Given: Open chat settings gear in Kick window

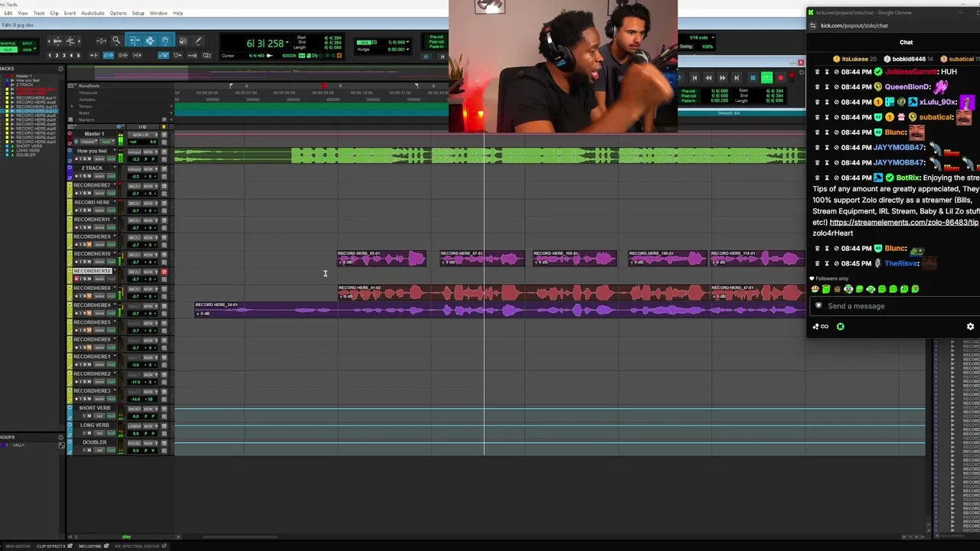Looking at the screenshot, I should pyautogui.click(x=970, y=327).
